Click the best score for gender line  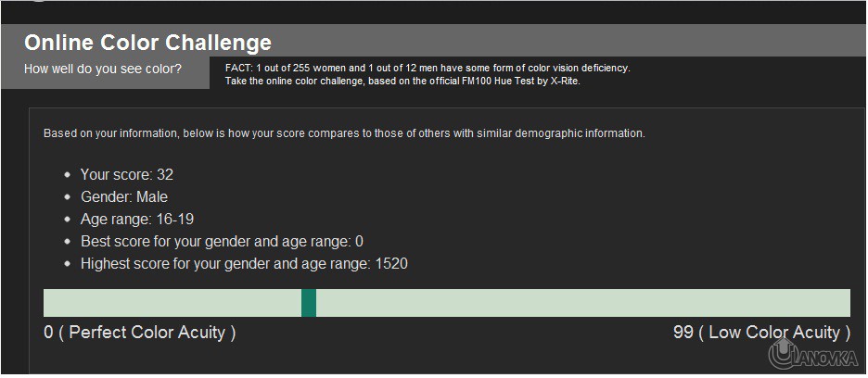(222, 242)
